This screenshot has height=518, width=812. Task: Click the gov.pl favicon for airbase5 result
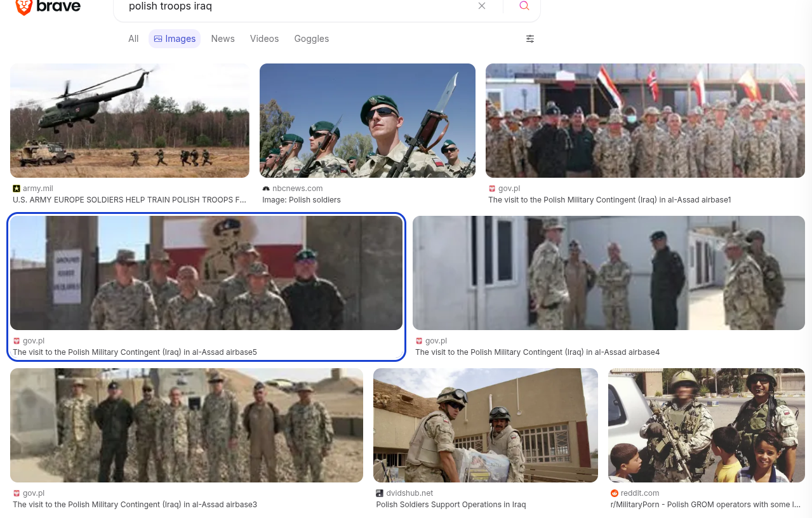click(17, 341)
